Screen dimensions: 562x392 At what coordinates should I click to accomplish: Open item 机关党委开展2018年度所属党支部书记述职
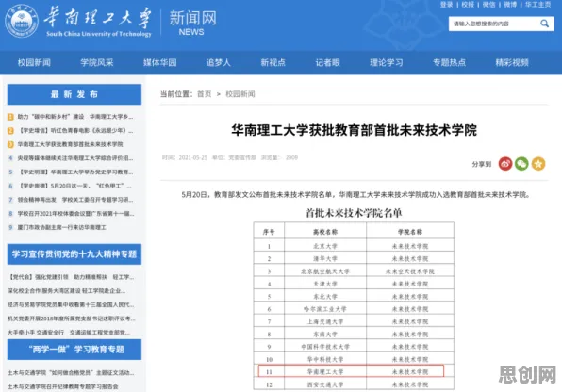72,318
